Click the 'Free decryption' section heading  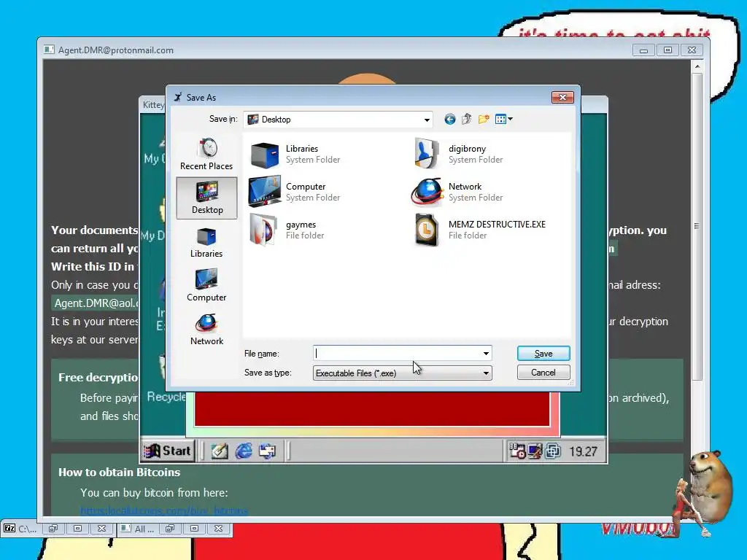tap(98, 378)
